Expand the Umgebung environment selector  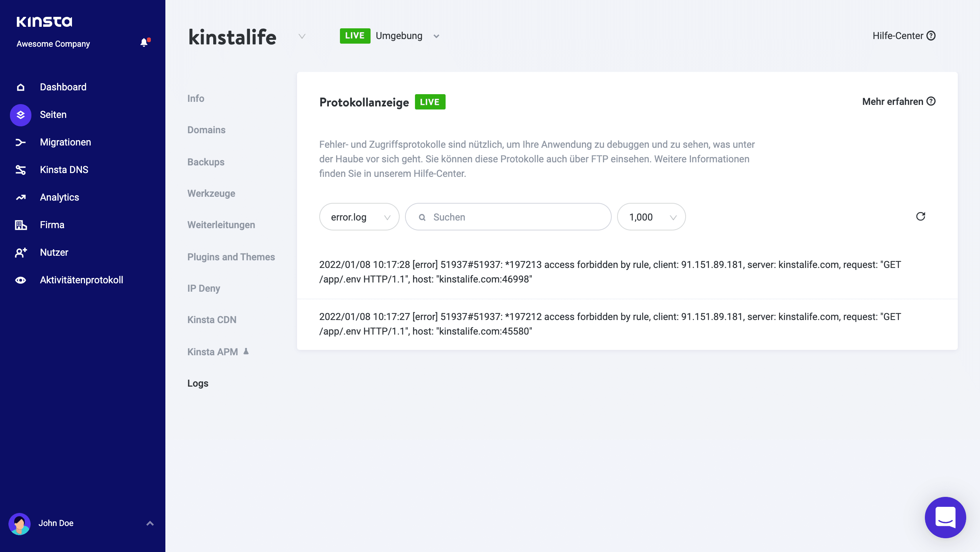pyautogui.click(x=436, y=36)
